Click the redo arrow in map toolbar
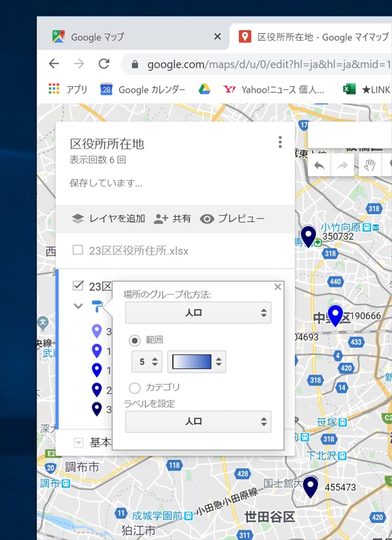The width and height of the screenshot is (392, 540). click(x=342, y=166)
